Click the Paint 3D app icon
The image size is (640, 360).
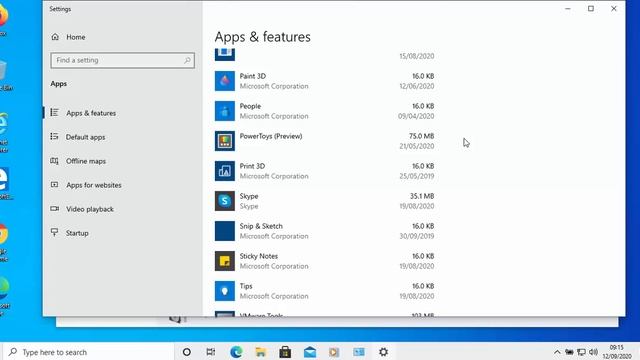pyautogui.click(x=225, y=81)
